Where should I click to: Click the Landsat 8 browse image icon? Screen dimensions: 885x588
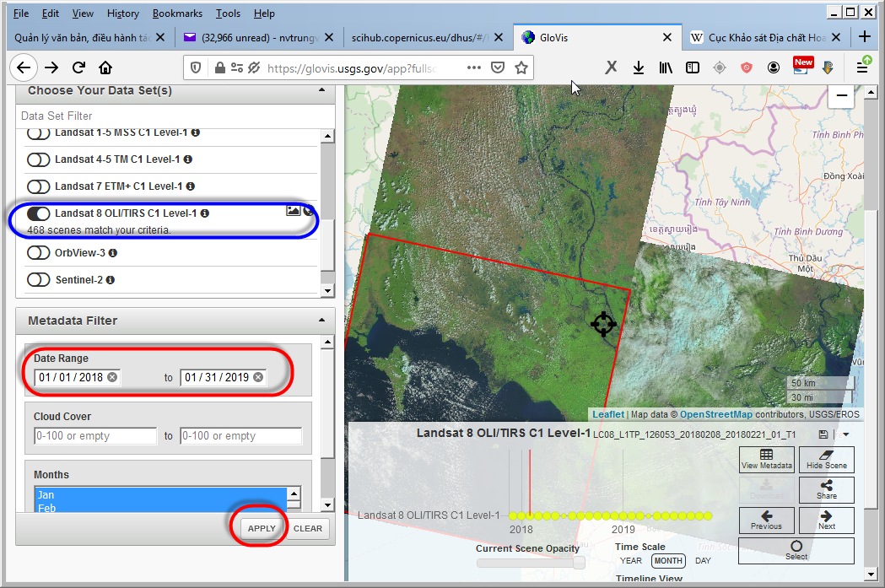coord(293,211)
